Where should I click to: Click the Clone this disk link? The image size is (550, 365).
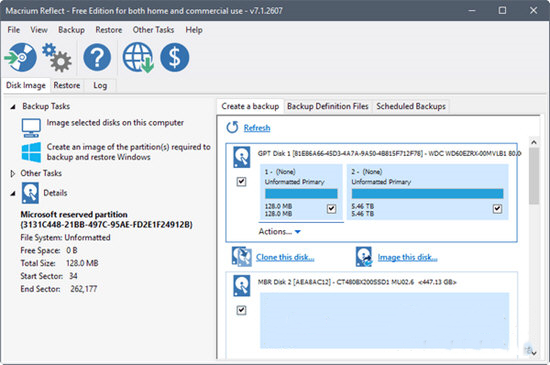pyautogui.click(x=285, y=257)
